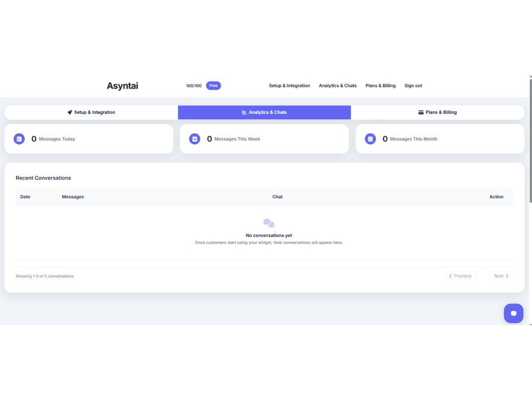Click the Free plan badge
The width and height of the screenshot is (532, 400).
(x=213, y=86)
